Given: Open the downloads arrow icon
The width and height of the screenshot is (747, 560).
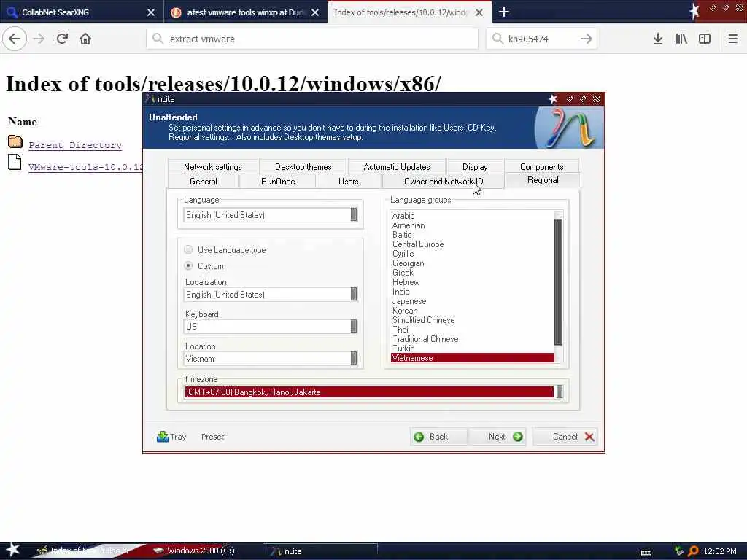Looking at the screenshot, I should click(657, 39).
